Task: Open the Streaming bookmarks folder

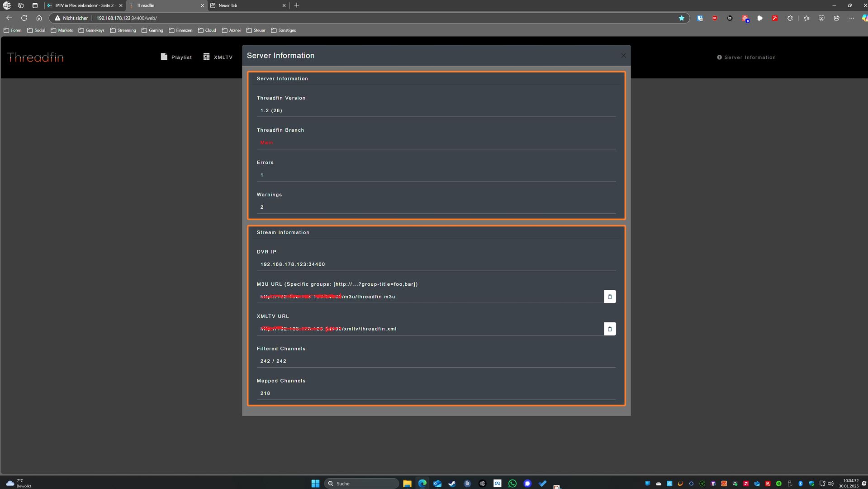Action: click(x=123, y=30)
